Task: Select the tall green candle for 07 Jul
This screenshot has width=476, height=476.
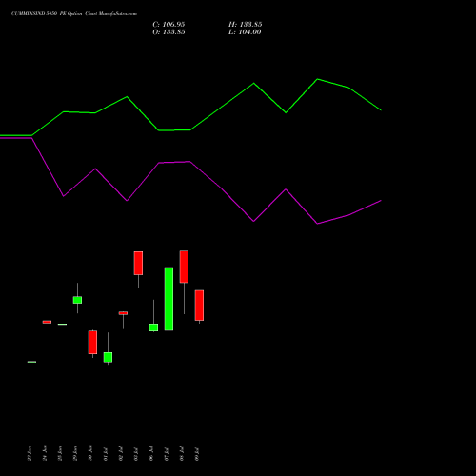Action: click(169, 299)
